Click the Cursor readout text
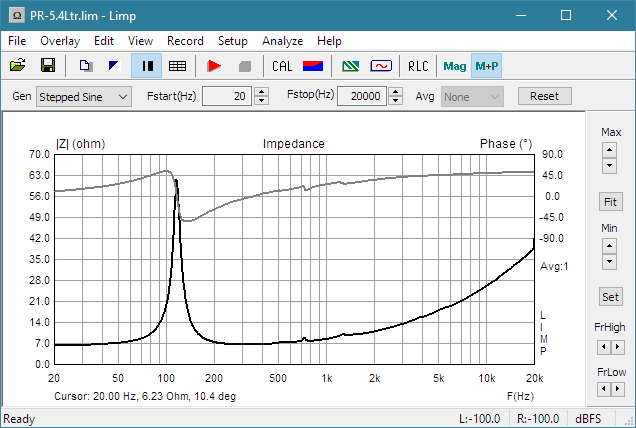 pyautogui.click(x=145, y=396)
